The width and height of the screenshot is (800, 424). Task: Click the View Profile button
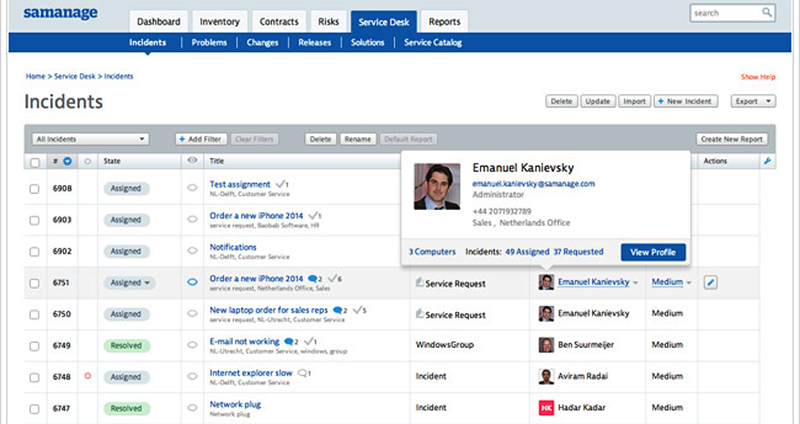653,252
